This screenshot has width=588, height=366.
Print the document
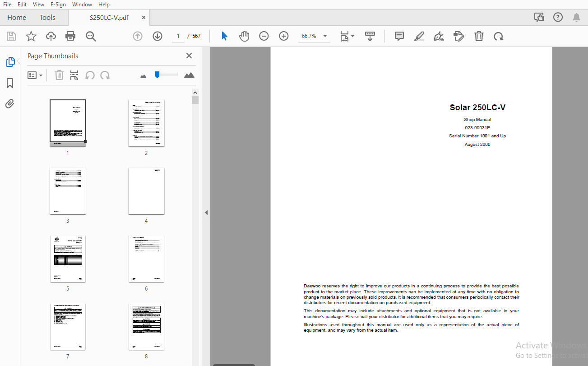point(70,36)
